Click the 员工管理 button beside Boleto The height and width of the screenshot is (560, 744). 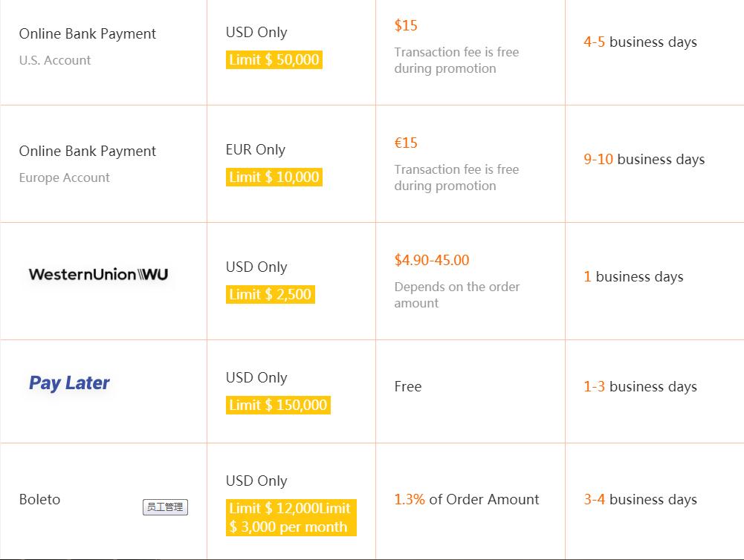165,507
